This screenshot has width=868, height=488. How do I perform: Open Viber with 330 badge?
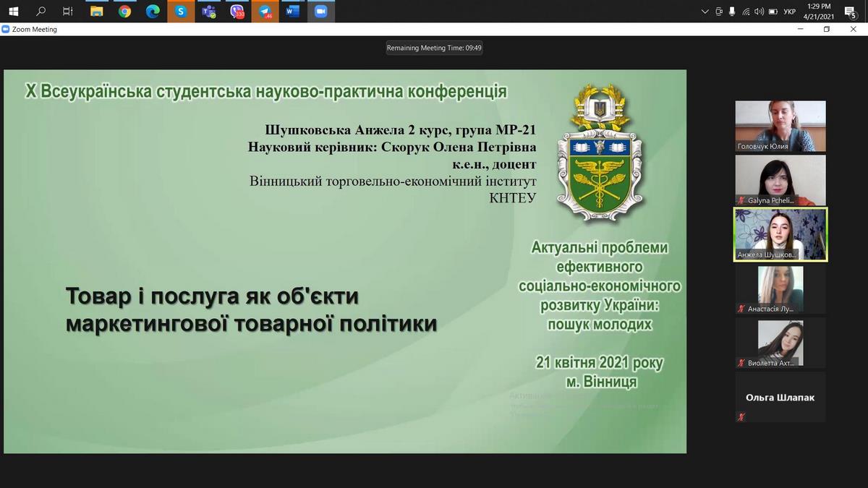[237, 11]
